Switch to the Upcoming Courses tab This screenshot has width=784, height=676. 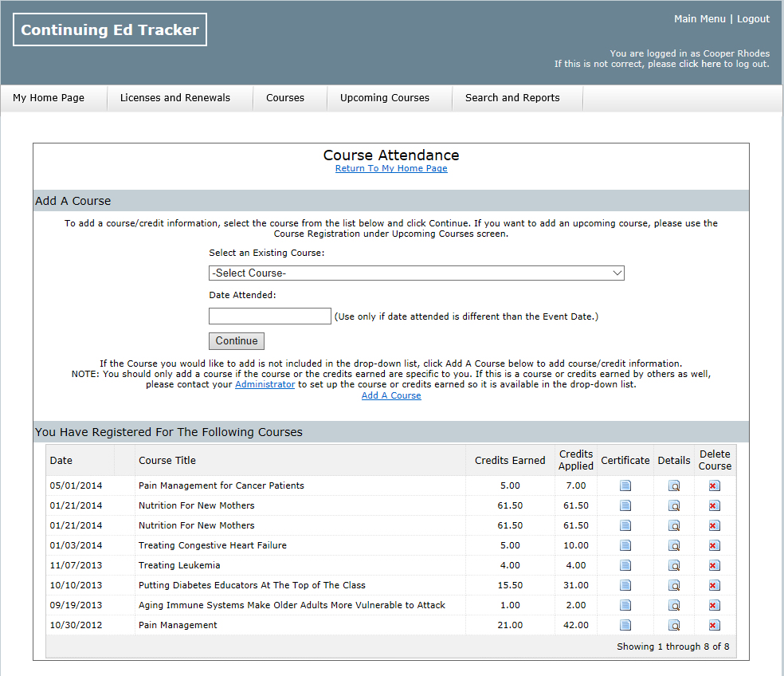[385, 97]
